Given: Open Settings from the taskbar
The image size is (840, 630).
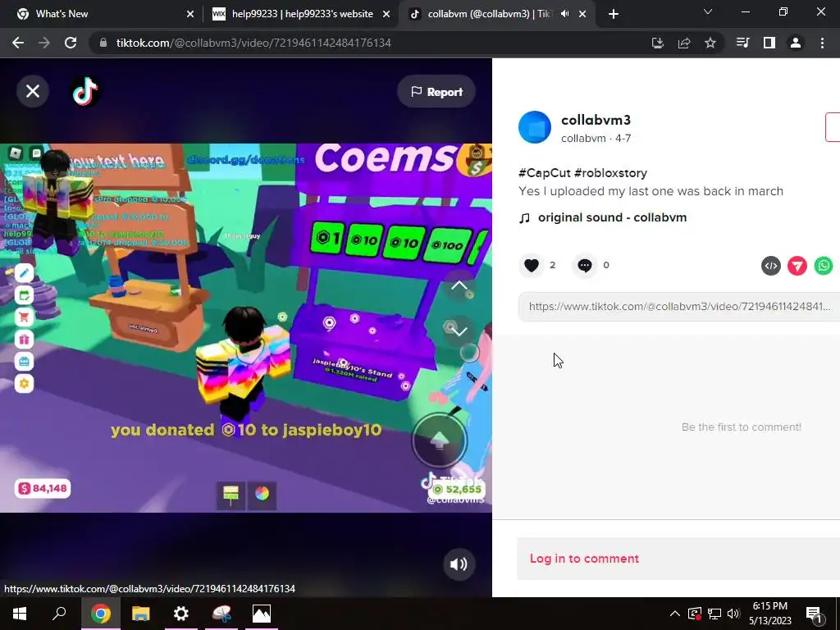Looking at the screenshot, I should coord(181,614).
